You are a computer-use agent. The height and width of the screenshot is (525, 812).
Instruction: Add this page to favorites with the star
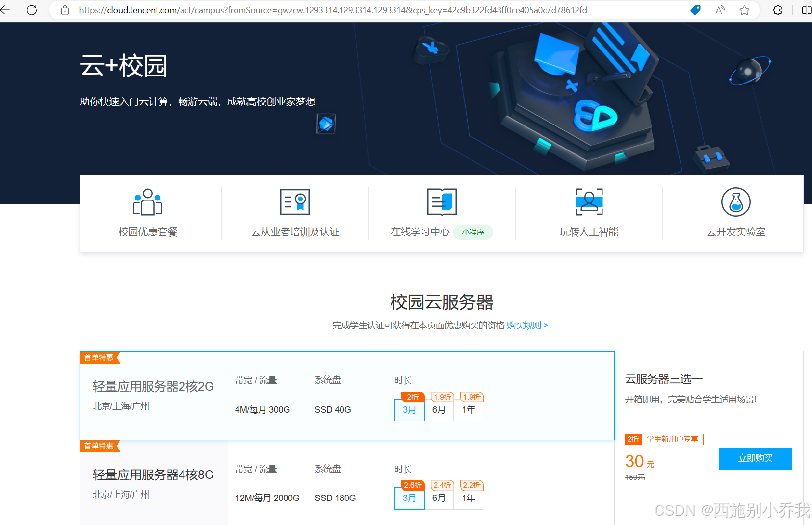click(744, 10)
